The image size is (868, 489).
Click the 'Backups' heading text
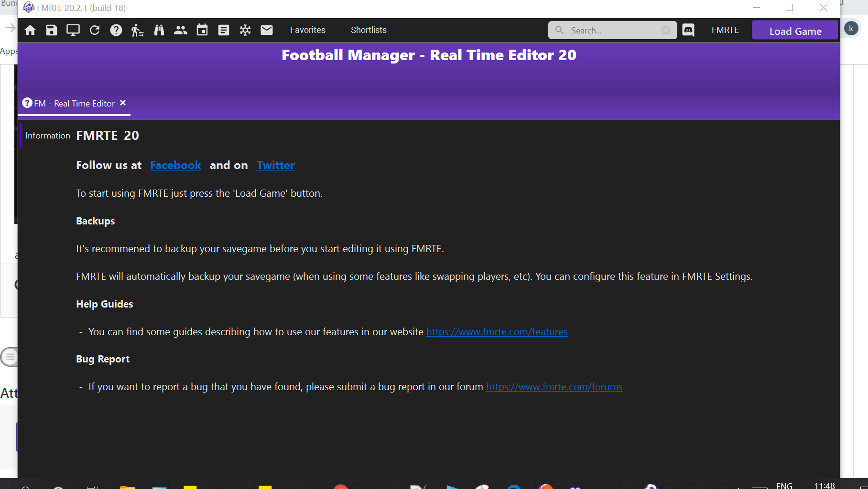point(96,221)
